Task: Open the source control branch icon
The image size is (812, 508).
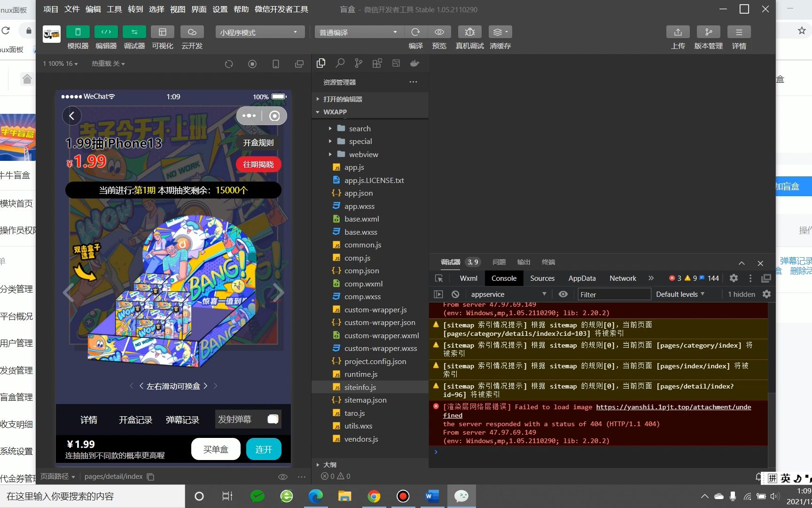Action: [359, 63]
